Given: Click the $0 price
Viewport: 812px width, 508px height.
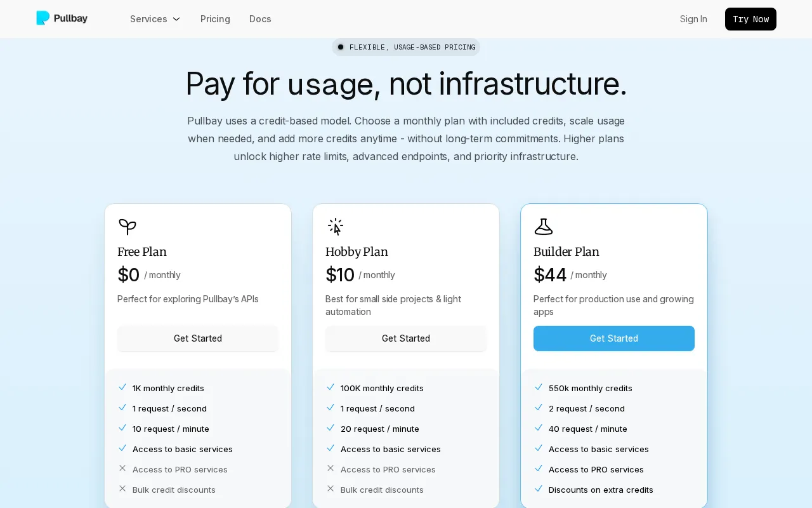Looking at the screenshot, I should coord(128,275).
